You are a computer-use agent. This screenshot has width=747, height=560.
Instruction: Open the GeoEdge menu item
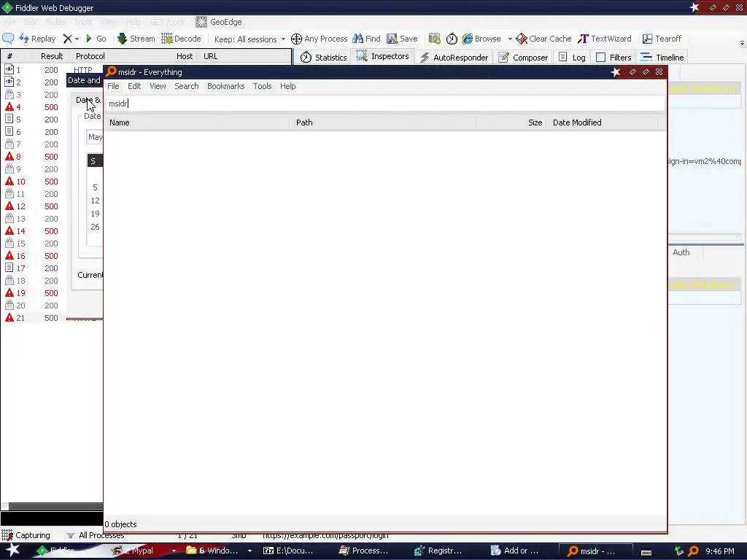point(219,22)
